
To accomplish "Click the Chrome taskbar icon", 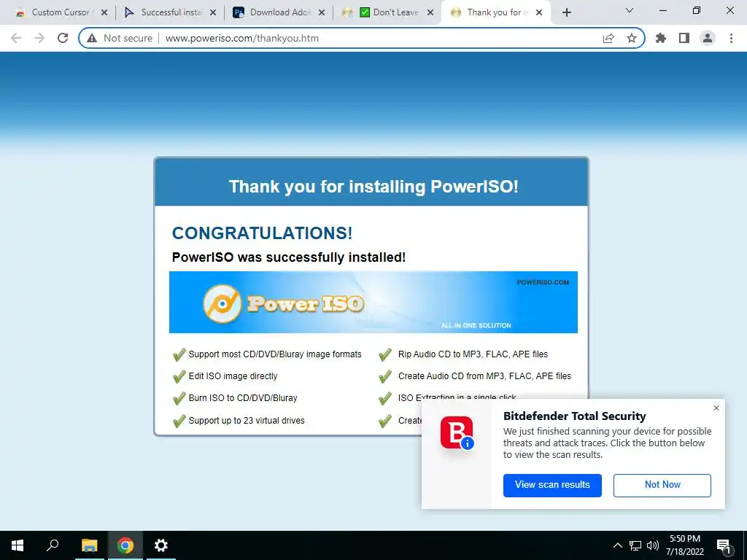I will click(125, 545).
